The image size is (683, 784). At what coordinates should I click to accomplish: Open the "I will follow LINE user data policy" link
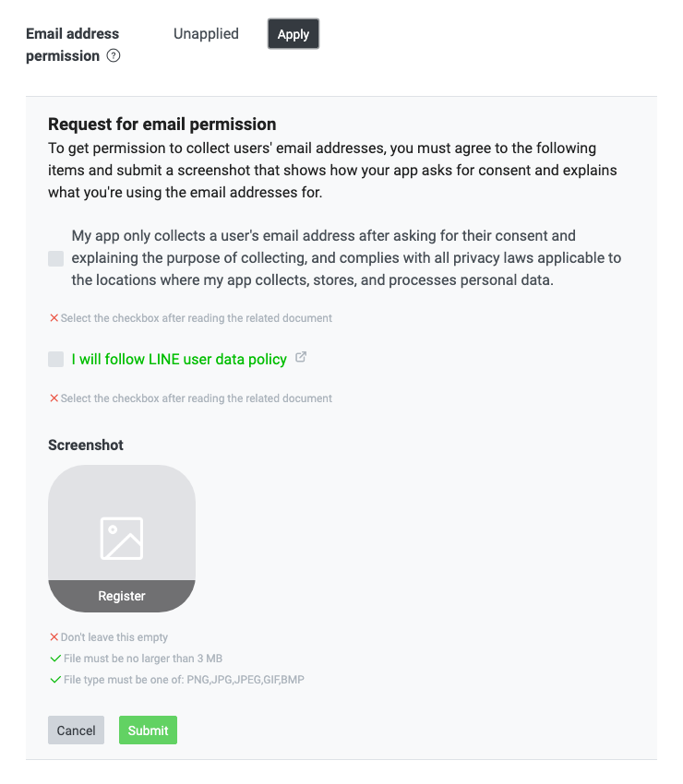(179, 360)
